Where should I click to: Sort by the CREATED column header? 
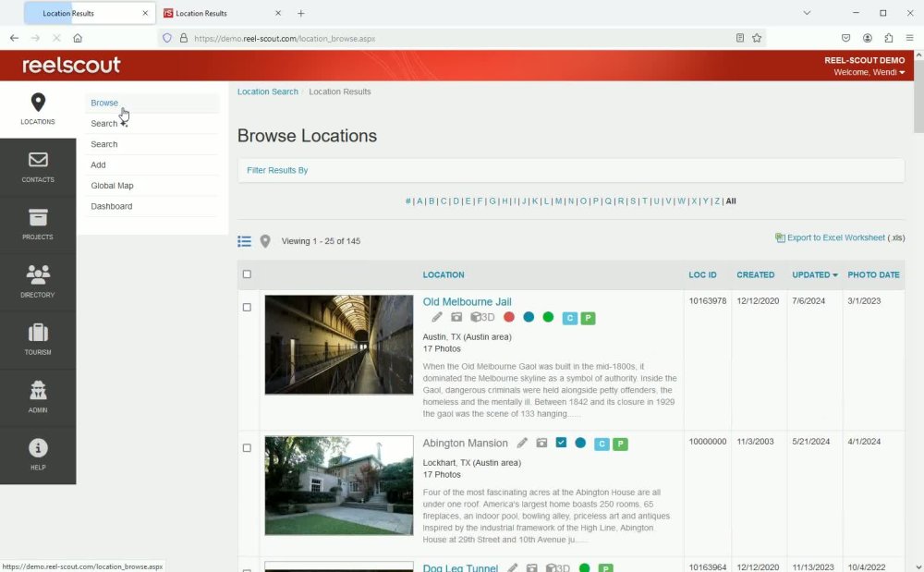coord(756,274)
